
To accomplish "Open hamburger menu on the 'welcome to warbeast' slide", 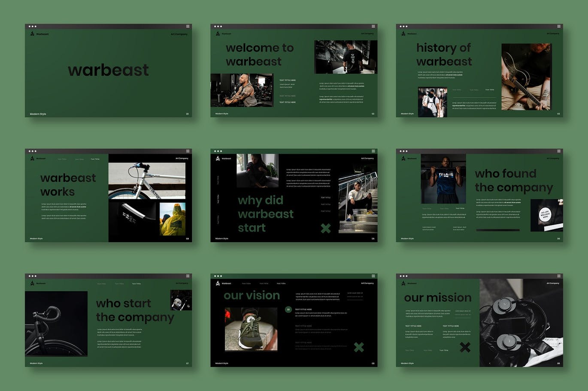I will point(373,26).
